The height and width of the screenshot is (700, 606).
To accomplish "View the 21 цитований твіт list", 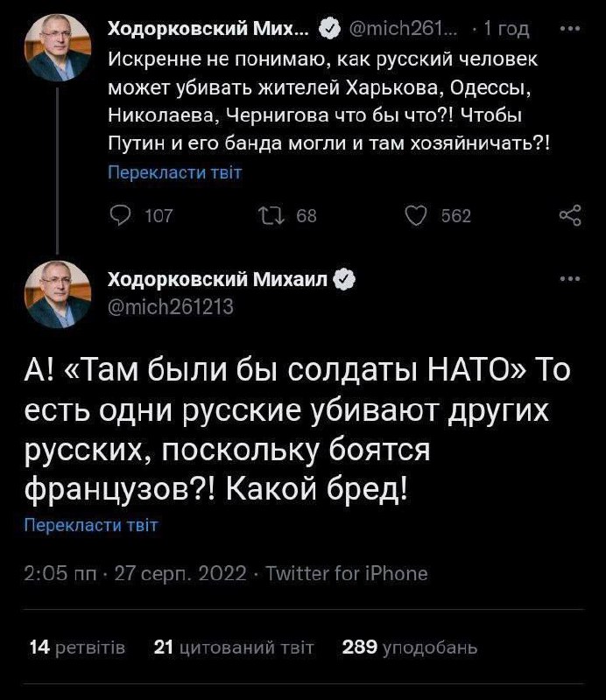I will pyautogui.click(x=233, y=647).
